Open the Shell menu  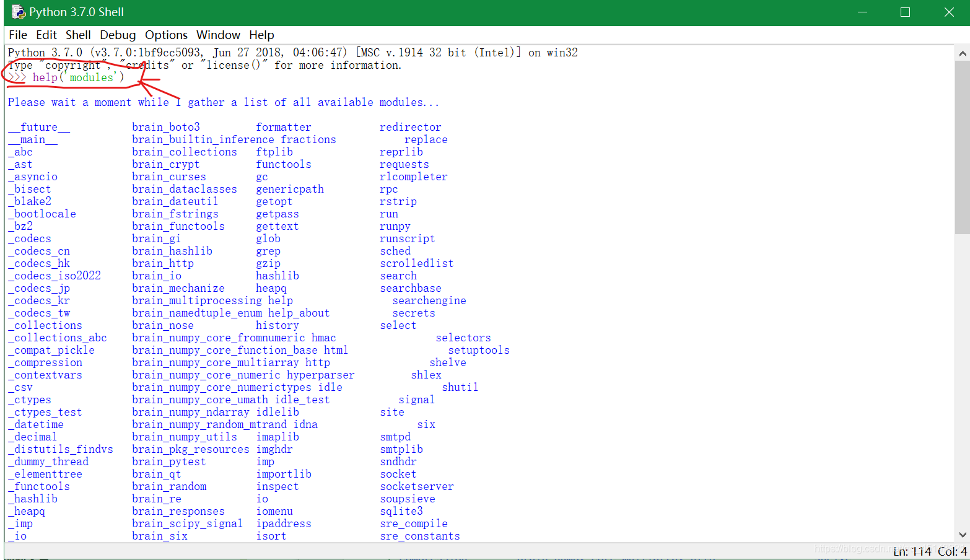coord(78,35)
